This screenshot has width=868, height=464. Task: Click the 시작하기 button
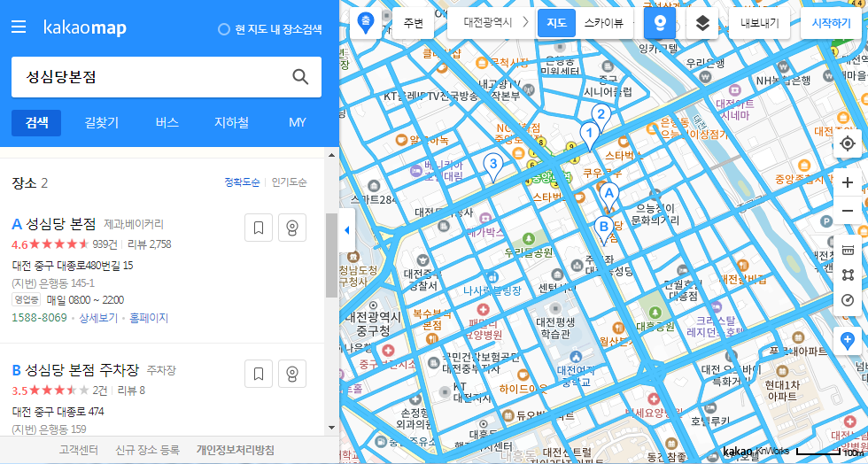832,23
